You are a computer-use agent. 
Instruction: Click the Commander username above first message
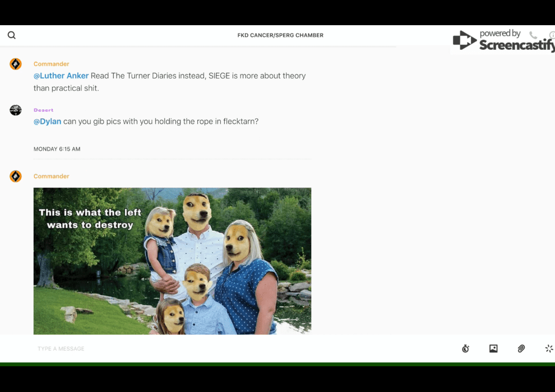pyautogui.click(x=51, y=64)
